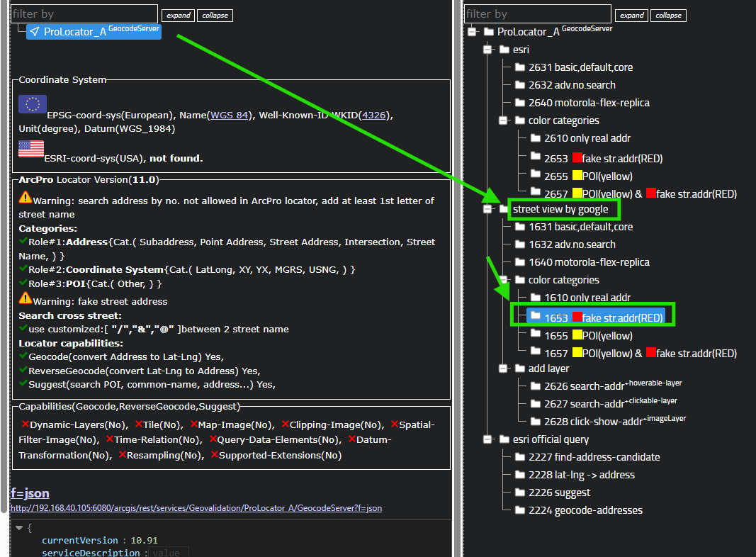Viewport: 756px width, 557px height.
Task: Click folder icon for 2224 geocode-addresses
Action: tap(519, 510)
